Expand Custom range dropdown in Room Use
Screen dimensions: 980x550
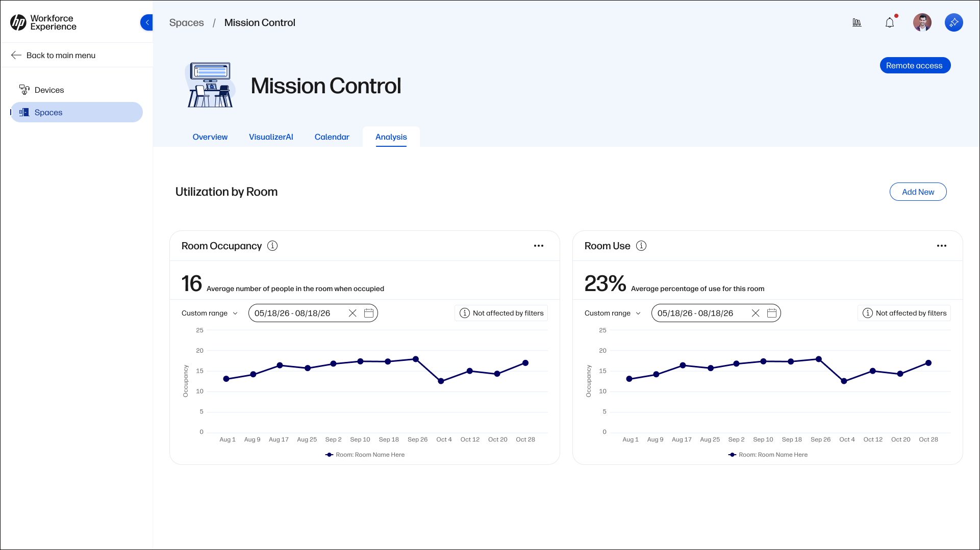pos(613,313)
